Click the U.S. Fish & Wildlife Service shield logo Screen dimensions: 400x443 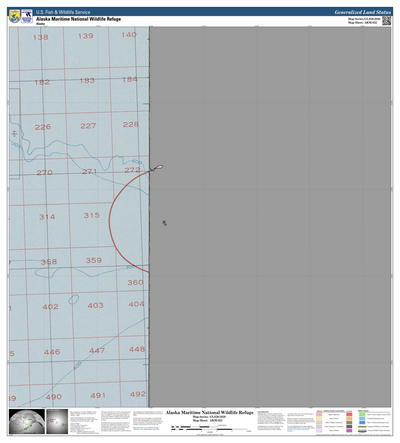14,16
